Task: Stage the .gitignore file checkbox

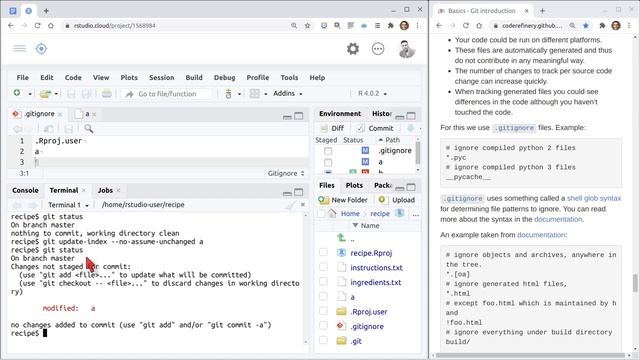Action: click(328, 151)
